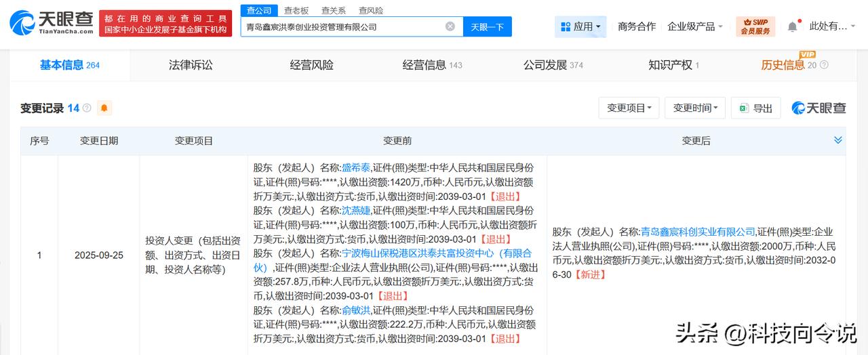Open the 基本信息 tab
868x355 pixels.
69,65
